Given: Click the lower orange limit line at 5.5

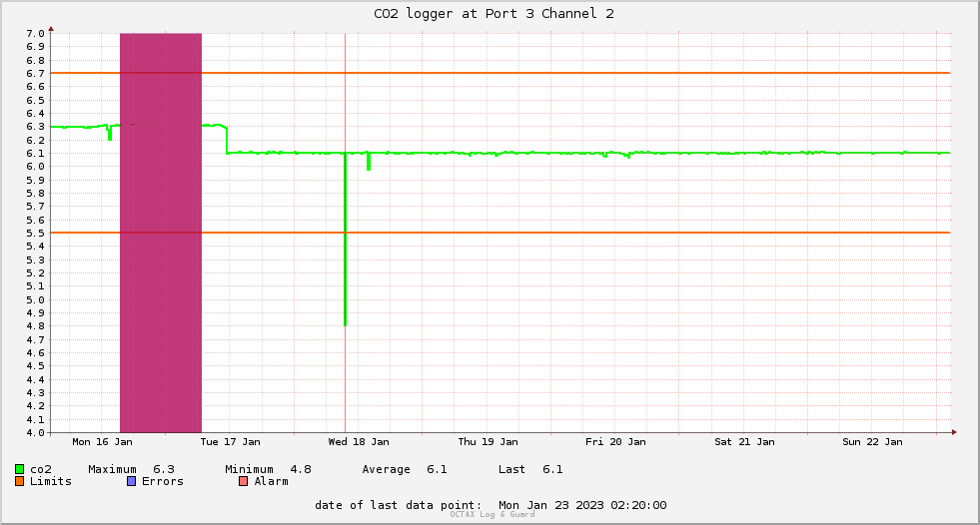Looking at the screenshot, I should pos(500,233).
